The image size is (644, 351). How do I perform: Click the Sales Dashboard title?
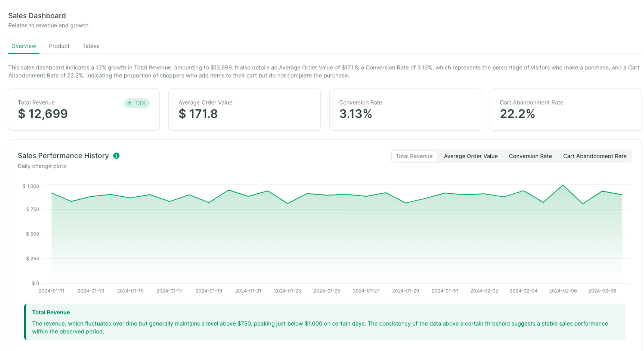point(37,16)
